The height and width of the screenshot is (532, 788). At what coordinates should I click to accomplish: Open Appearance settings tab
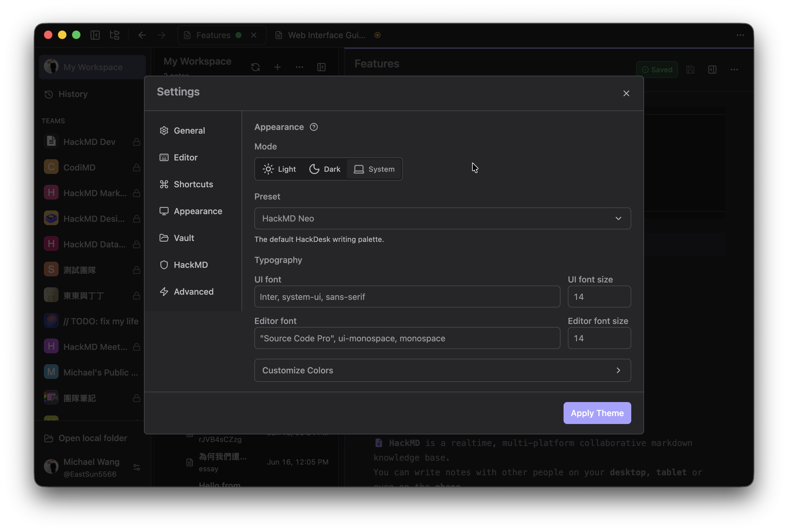pos(194,211)
